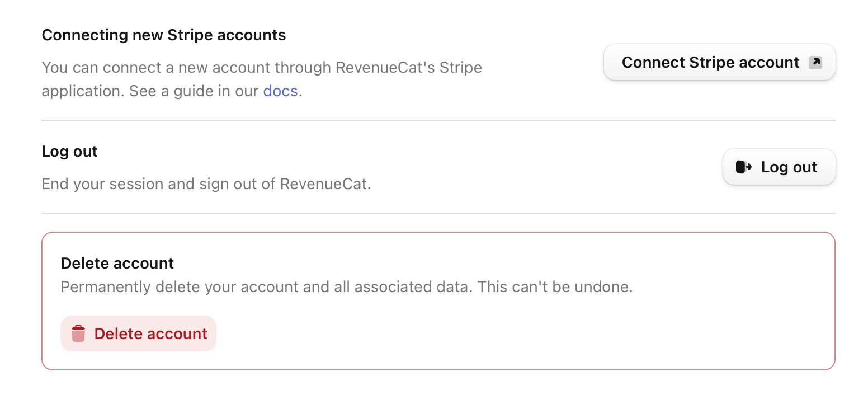868x404 pixels.
Task: Click the Stripe application description paragraph
Action: tap(261, 78)
